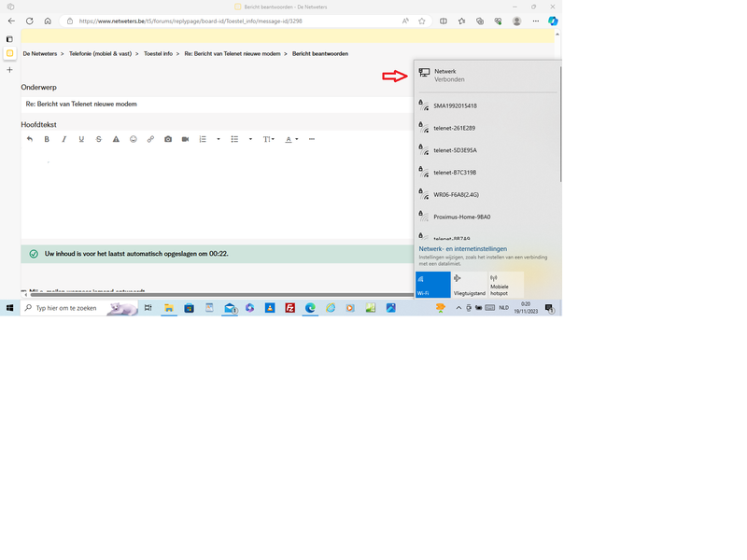The image size is (747, 560).
Task: Go to Toestel info breadcrumb
Action: (x=158, y=54)
